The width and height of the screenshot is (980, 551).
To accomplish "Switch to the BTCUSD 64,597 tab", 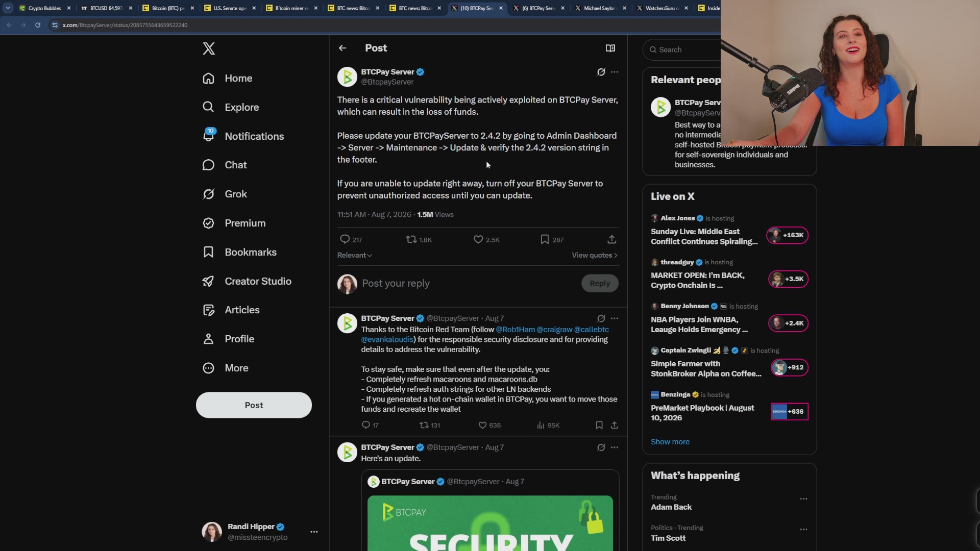I will [x=106, y=8].
